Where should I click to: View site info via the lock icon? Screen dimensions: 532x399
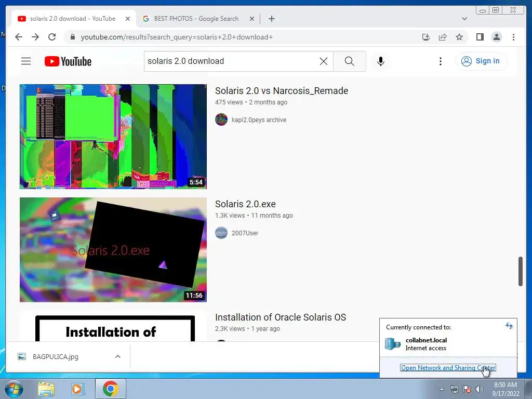pyautogui.click(x=72, y=37)
